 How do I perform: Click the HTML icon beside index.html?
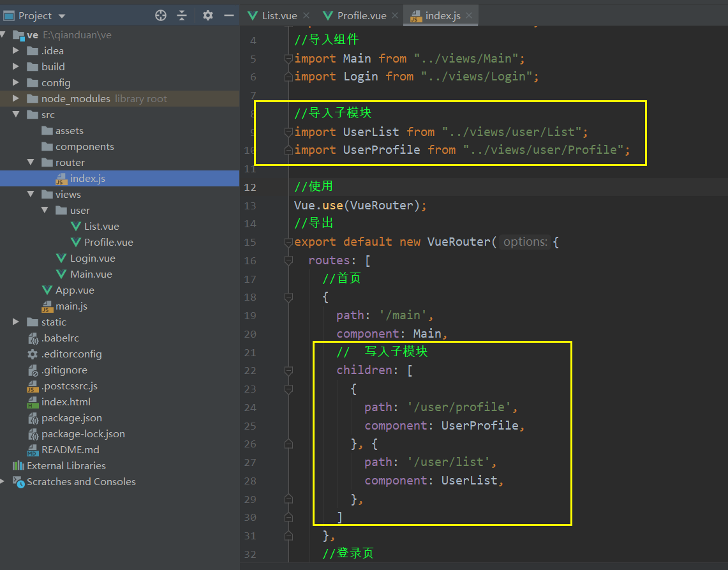tap(33, 402)
